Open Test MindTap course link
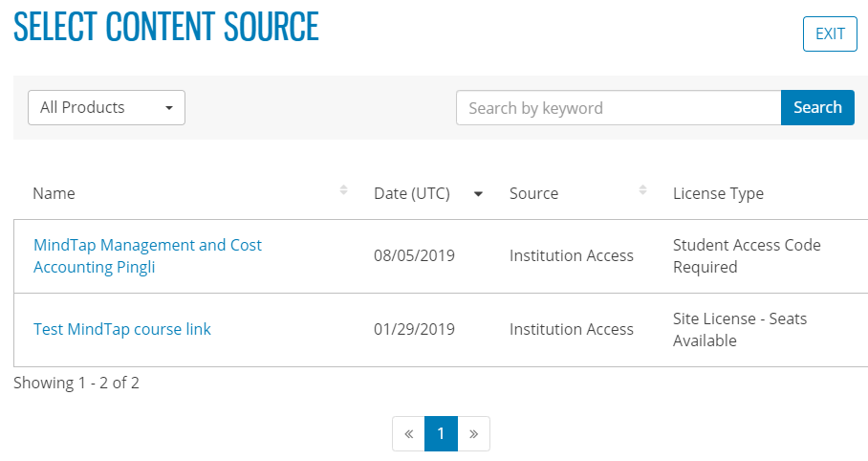This screenshot has height=461, width=868. [x=121, y=329]
